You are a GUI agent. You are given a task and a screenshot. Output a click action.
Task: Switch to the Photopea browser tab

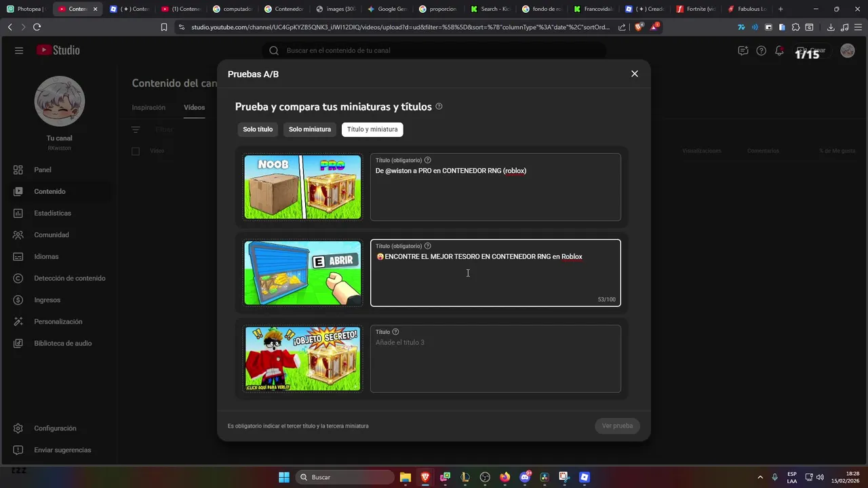(x=25, y=9)
